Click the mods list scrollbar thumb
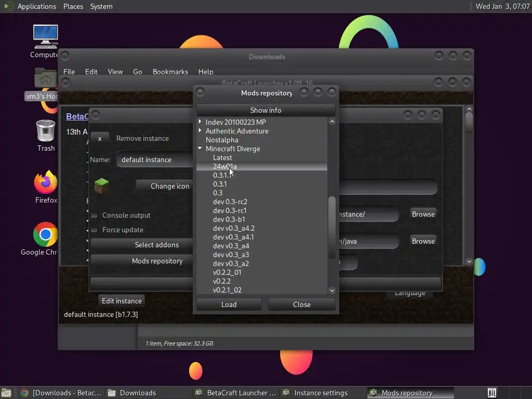 (x=332, y=228)
